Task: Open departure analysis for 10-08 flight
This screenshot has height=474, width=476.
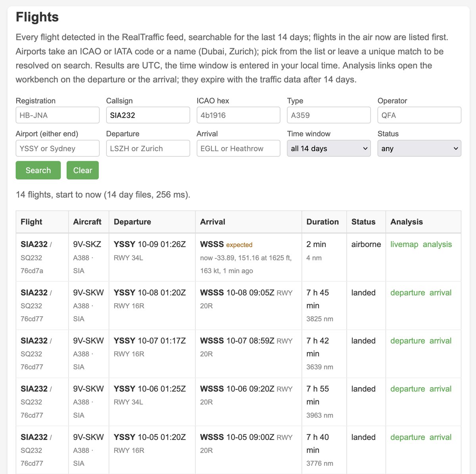Action: tap(407, 292)
